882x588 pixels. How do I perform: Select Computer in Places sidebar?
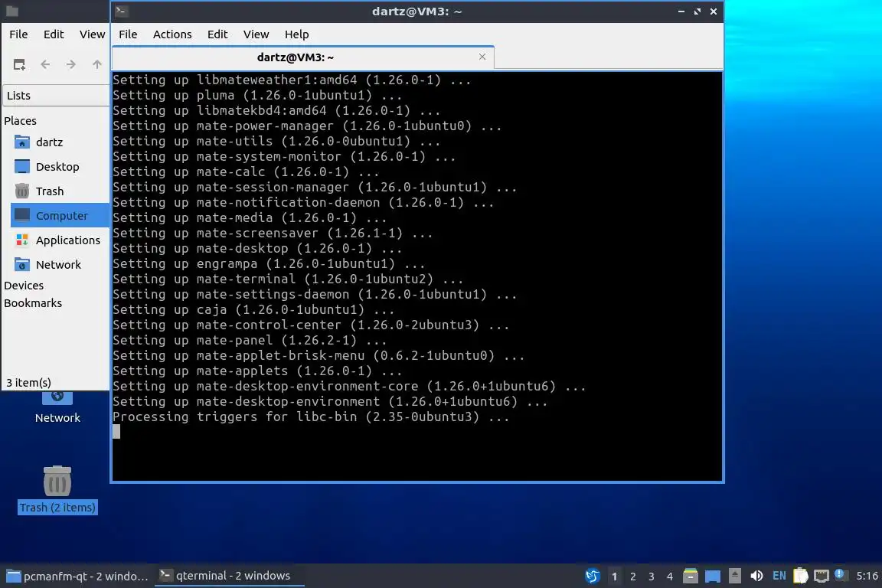point(60,215)
